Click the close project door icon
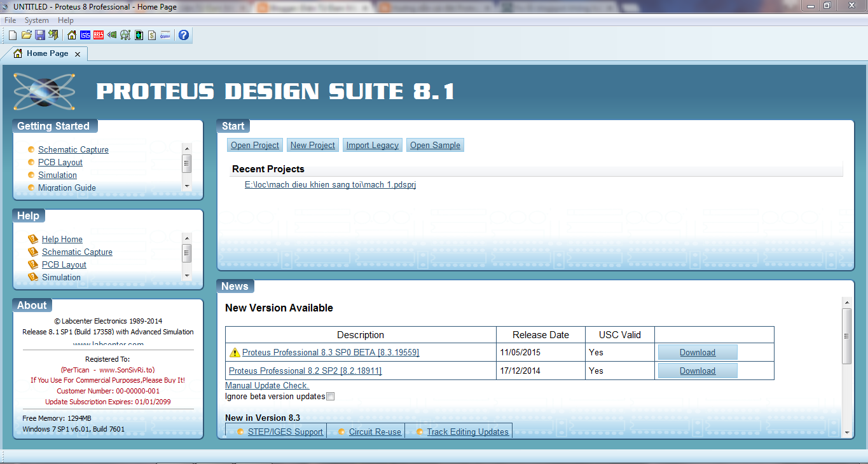Viewport: 868px width, 464px height. [53, 35]
